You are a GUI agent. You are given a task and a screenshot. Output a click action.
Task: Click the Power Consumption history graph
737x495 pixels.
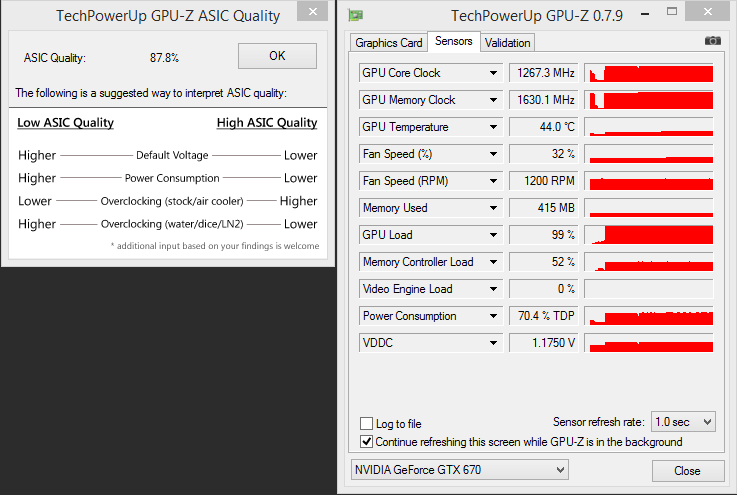[x=649, y=316]
